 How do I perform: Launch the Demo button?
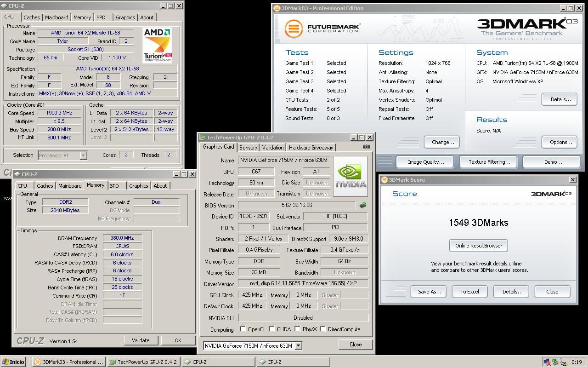(x=553, y=162)
